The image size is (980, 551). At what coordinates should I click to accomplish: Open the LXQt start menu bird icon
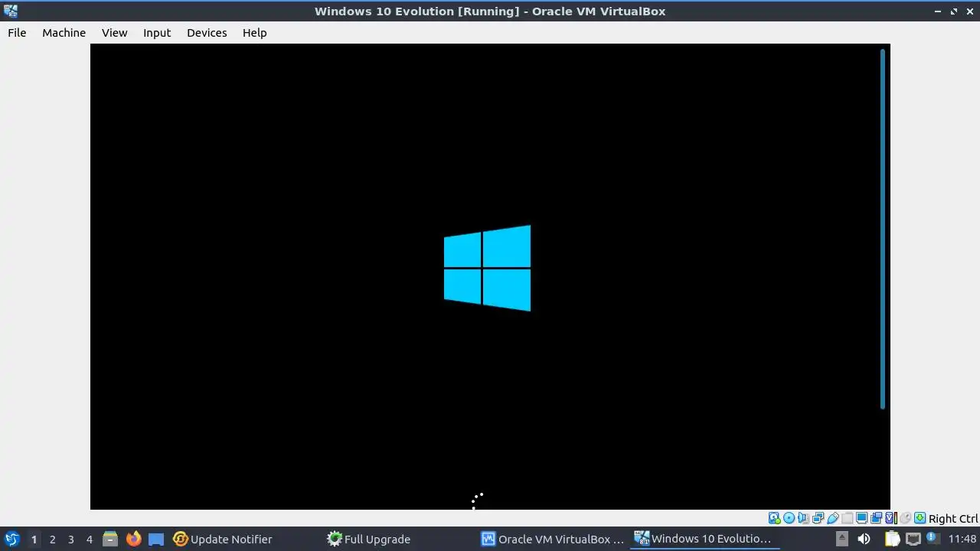11,539
